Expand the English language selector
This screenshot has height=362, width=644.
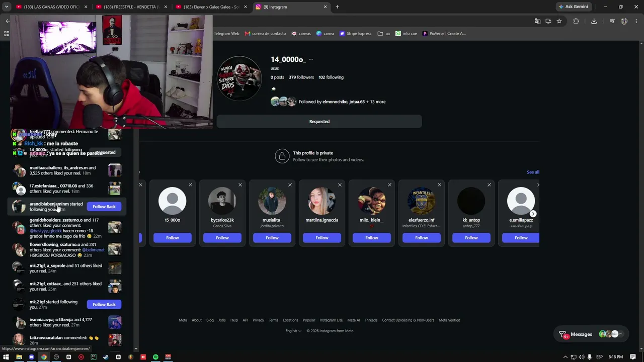point(293,331)
